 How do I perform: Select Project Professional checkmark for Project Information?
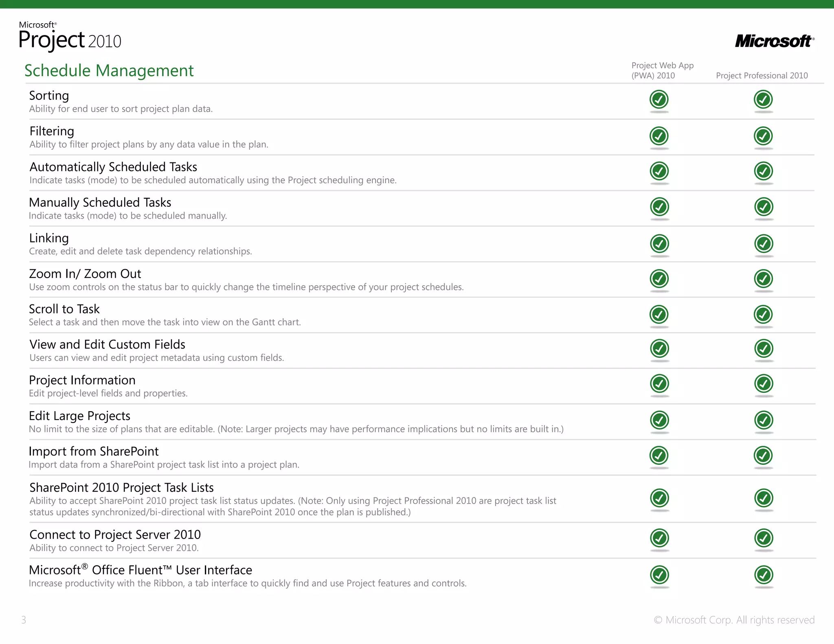764,383
